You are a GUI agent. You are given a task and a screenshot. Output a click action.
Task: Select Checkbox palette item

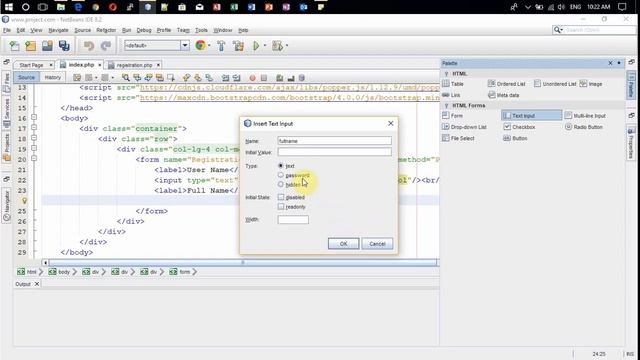519,127
